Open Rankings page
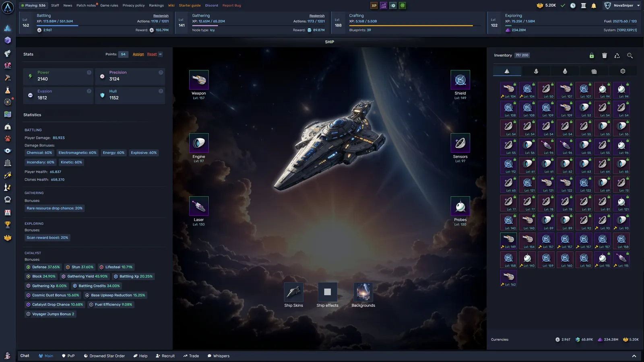The width and height of the screenshot is (644, 362). tap(156, 6)
